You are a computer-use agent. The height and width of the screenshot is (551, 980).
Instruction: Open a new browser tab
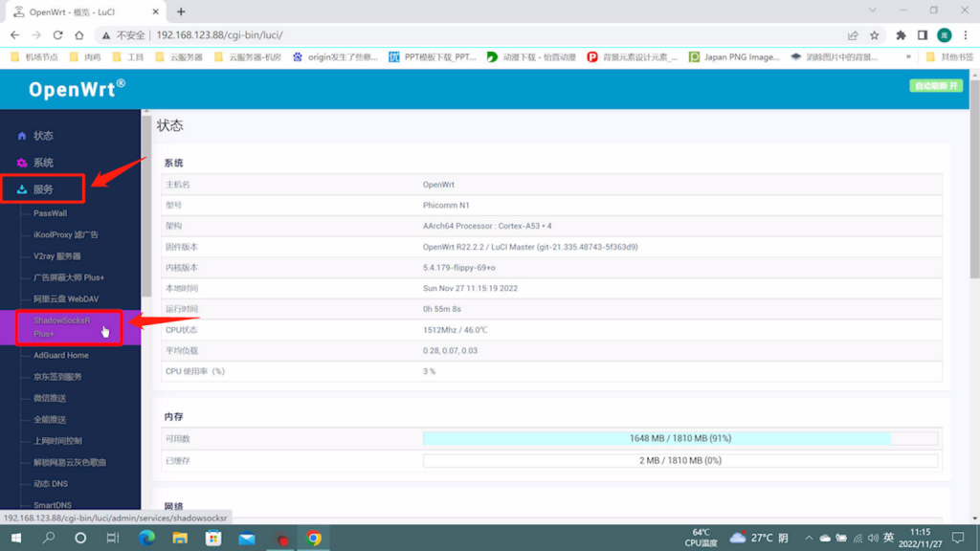(181, 11)
